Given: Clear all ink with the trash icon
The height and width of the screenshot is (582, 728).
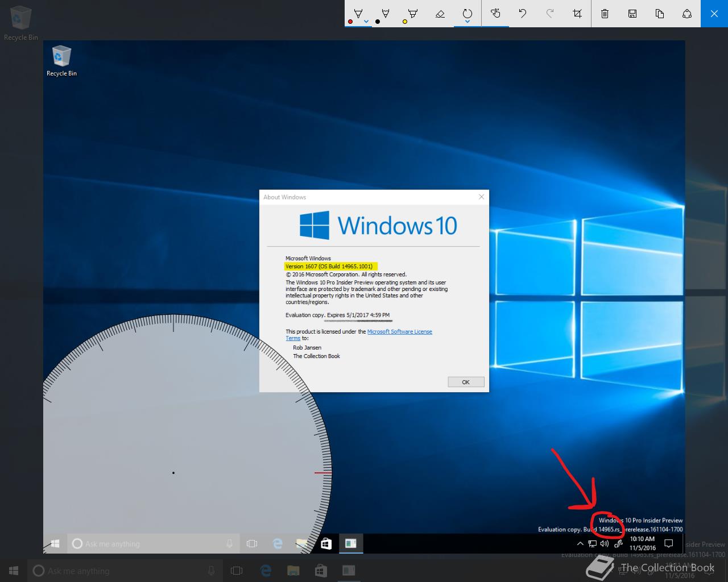Looking at the screenshot, I should tap(605, 13).
